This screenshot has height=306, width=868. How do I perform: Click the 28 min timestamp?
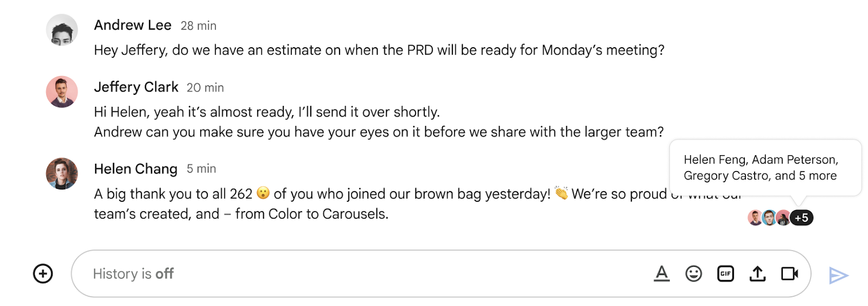(199, 26)
